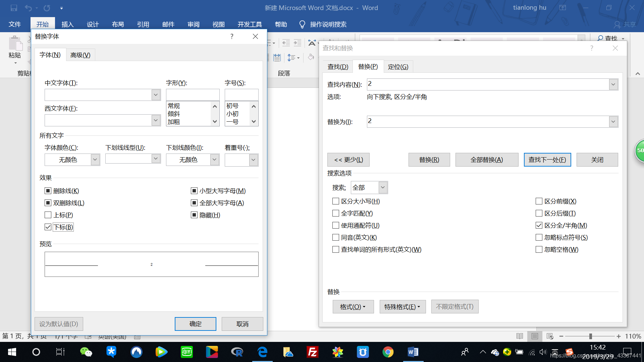Screen dimensions: 644x362
Task: Expand the 字体颜色 font color dropdown
Action: coord(95,160)
